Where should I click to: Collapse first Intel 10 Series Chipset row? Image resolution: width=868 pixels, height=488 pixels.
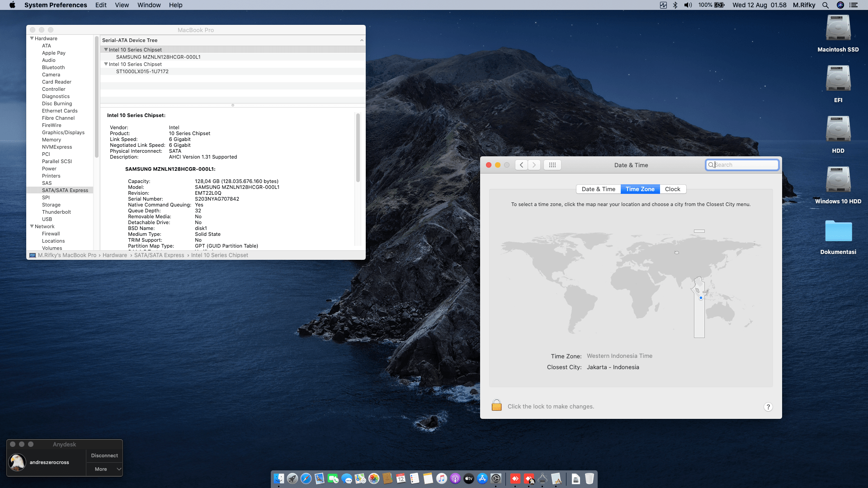106,50
